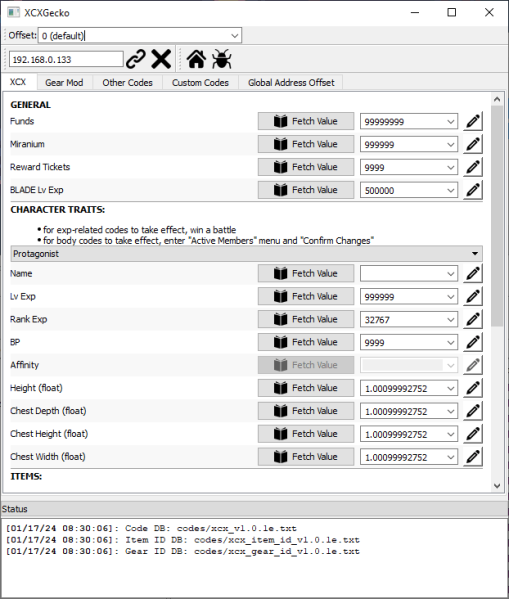Fetch Value for Reward Tickets
Screen dimensions: 509x599
[x=306, y=167]
